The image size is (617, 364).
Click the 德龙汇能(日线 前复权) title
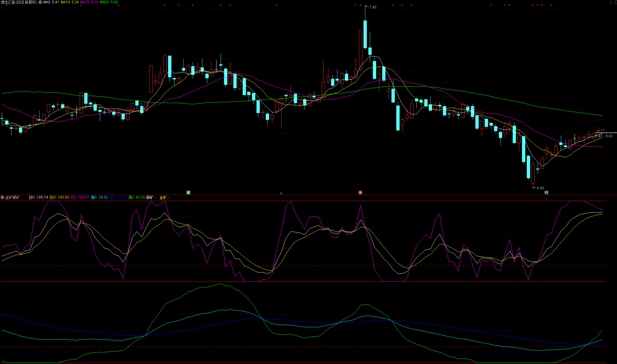coord(19,2)
